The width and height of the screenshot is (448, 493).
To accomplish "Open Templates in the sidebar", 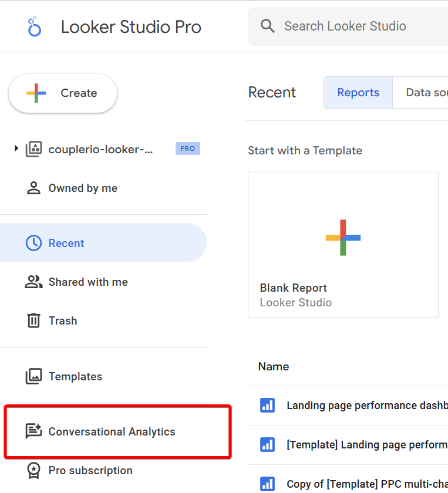I will coord(76,376).
